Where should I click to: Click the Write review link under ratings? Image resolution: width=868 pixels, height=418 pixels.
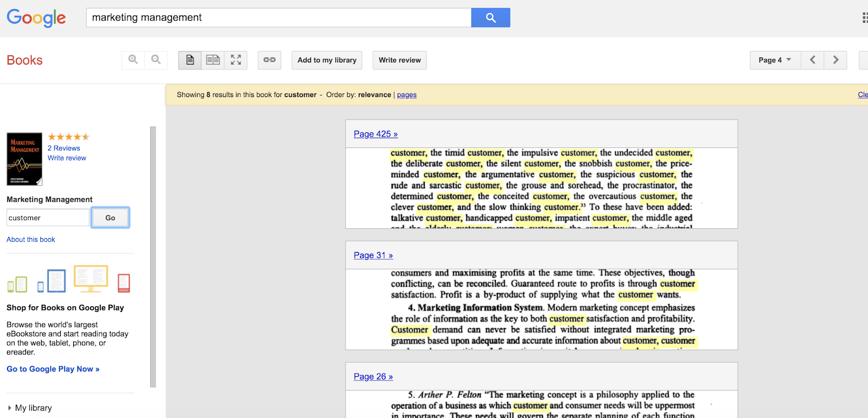pos(67,158)
